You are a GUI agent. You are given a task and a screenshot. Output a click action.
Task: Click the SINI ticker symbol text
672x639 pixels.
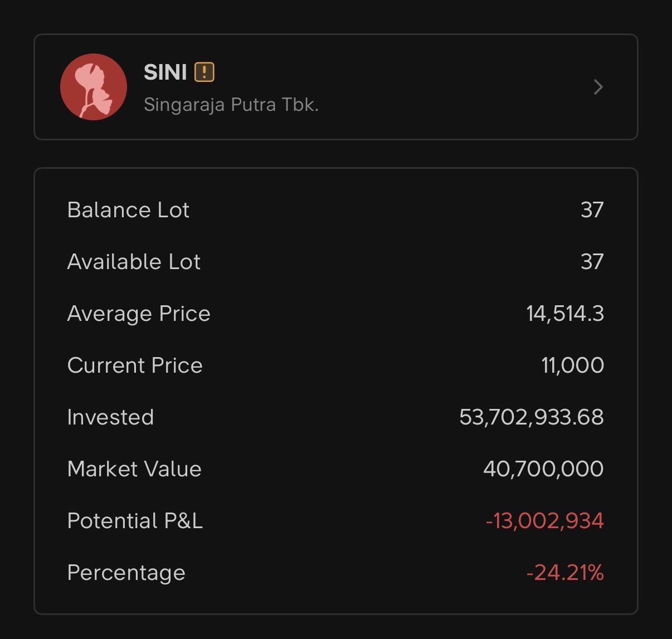tap(165, 72)
